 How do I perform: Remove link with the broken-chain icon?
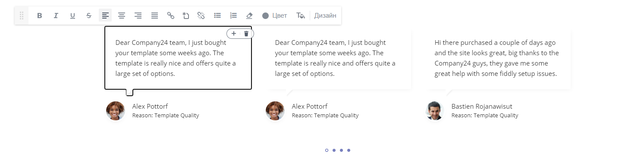(201, 16)
